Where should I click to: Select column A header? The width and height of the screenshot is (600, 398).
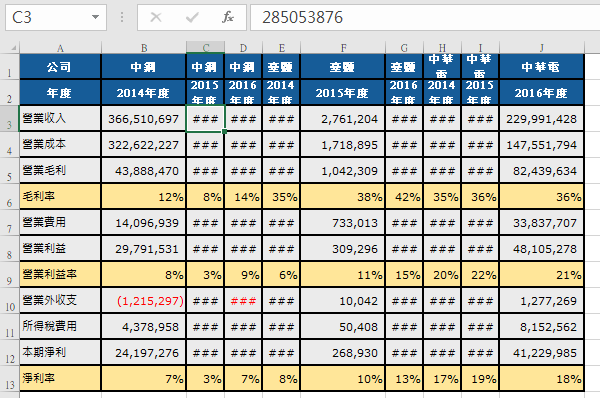[x=60, y=48]
